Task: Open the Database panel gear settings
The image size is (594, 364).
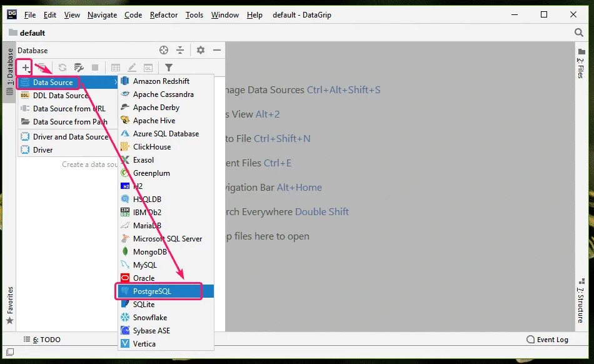Action: [x=201, y=50]
